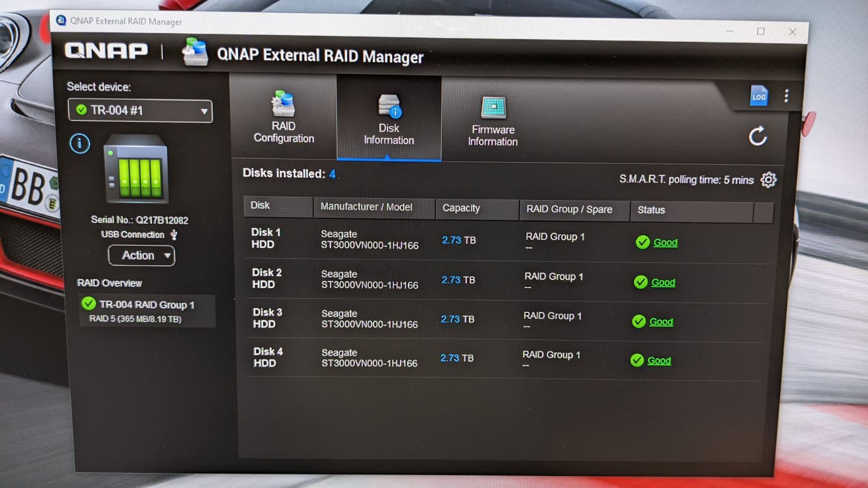
Task: Select the Disk 1 HDD row label
Action: click(x=266, y=238)
